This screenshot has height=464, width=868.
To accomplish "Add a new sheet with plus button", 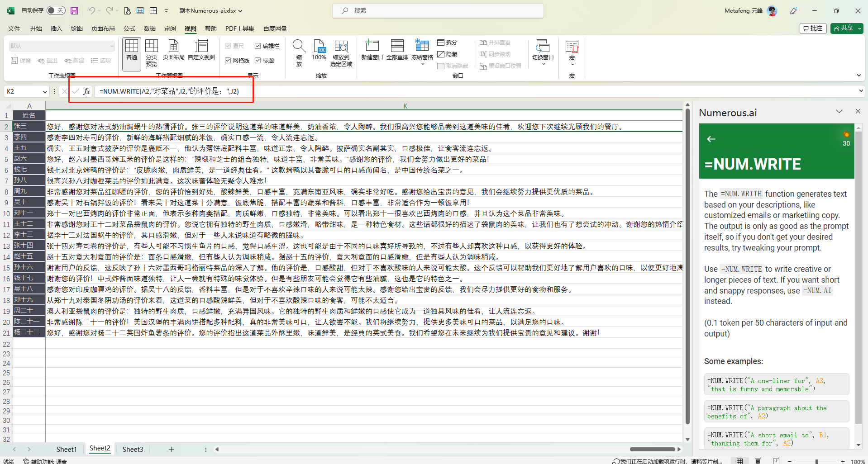I will 171,449.
